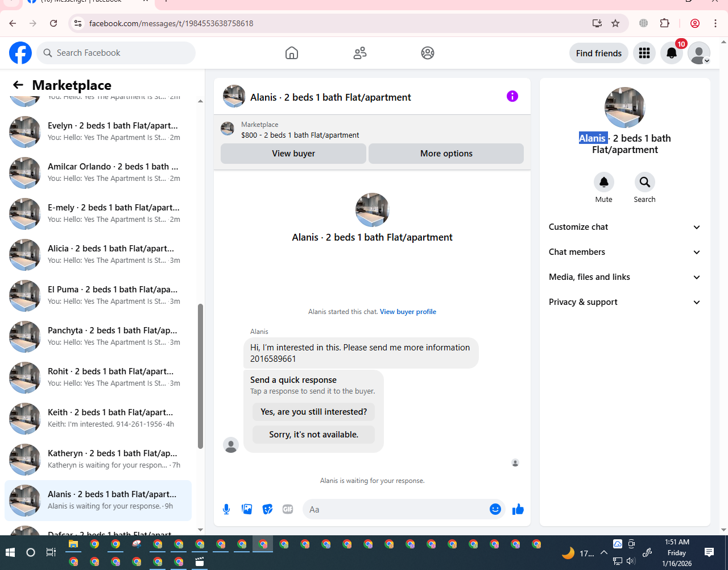
Task: Click the conversation list scrollbar
Action: point(200,377)
